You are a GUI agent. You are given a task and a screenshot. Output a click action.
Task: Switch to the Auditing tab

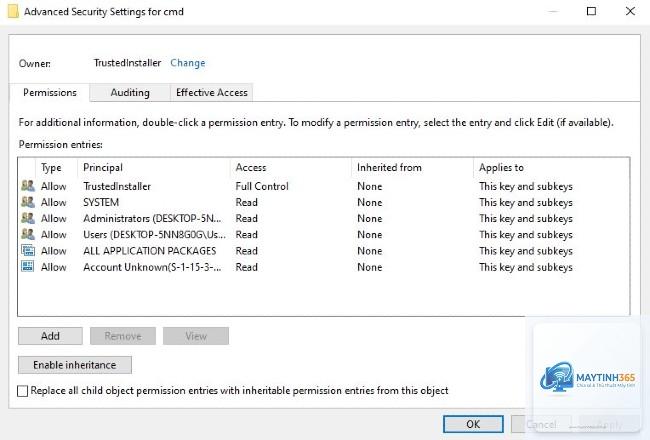tap(130, 92)
